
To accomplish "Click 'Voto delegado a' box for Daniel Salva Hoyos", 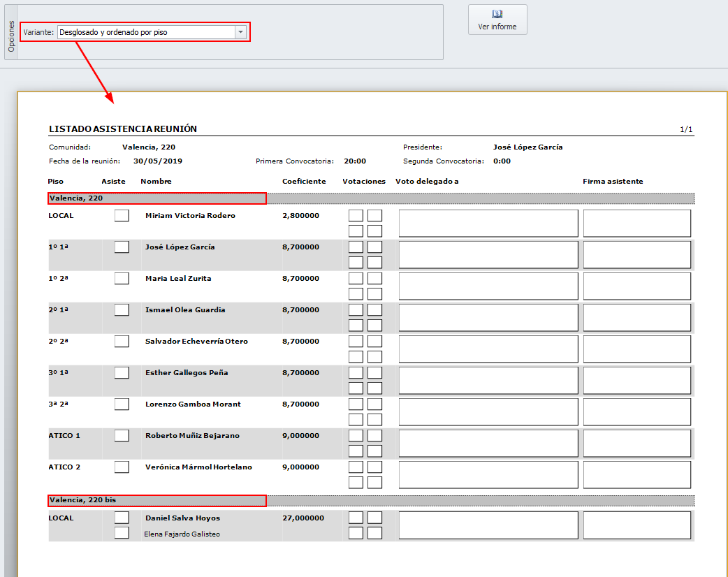I will (x=488, y=525).
